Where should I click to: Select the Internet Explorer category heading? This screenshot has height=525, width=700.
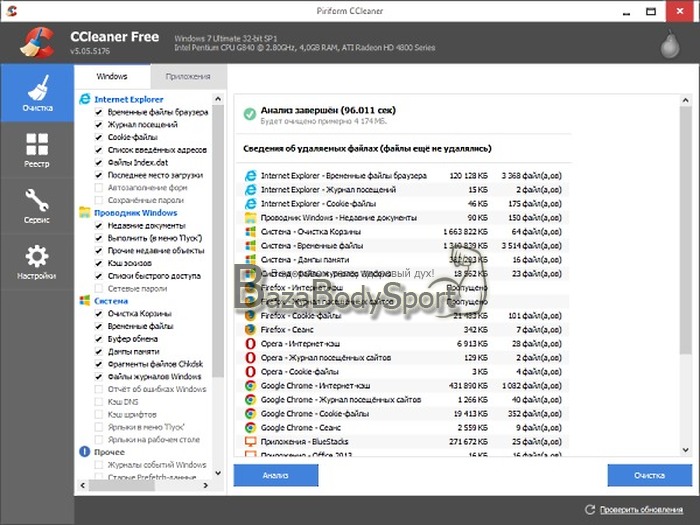[x=129, y=99]
